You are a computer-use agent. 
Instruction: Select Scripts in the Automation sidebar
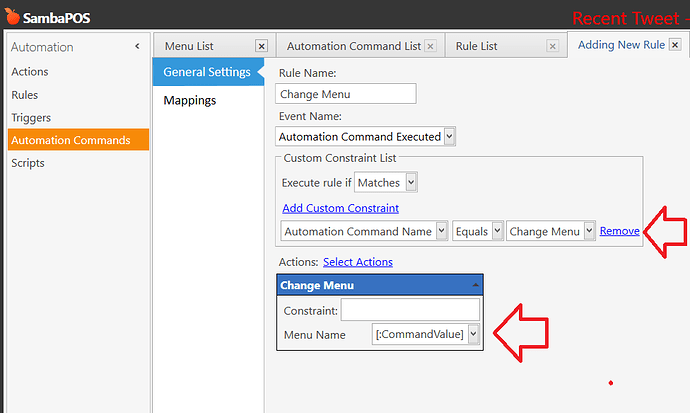[x=28, y=163]
